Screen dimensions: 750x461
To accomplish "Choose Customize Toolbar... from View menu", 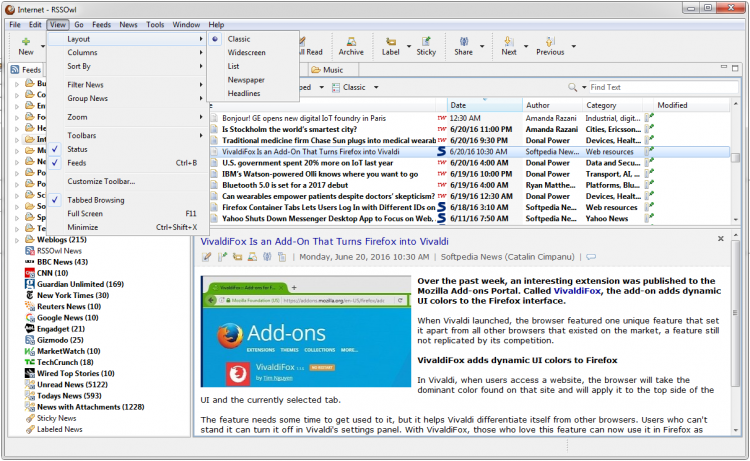I will (128, 181).
